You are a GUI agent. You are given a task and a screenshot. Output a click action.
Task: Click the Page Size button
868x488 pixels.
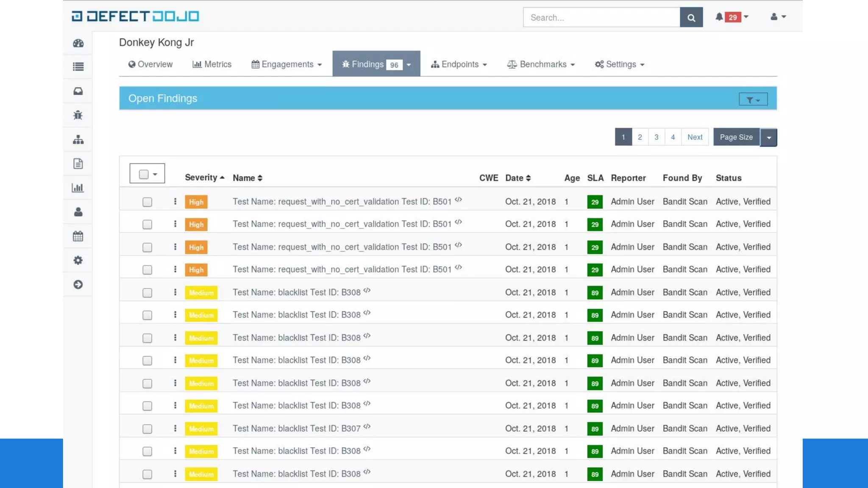tap(737, 137)
